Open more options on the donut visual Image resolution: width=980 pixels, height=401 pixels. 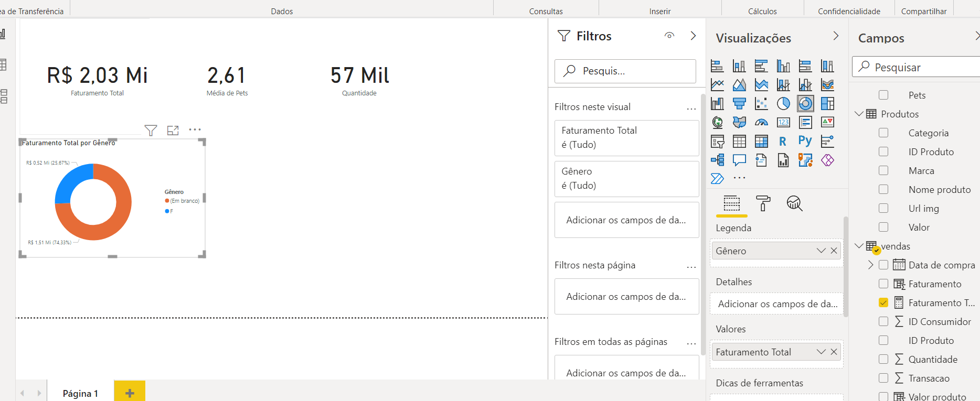pos(195,129)
